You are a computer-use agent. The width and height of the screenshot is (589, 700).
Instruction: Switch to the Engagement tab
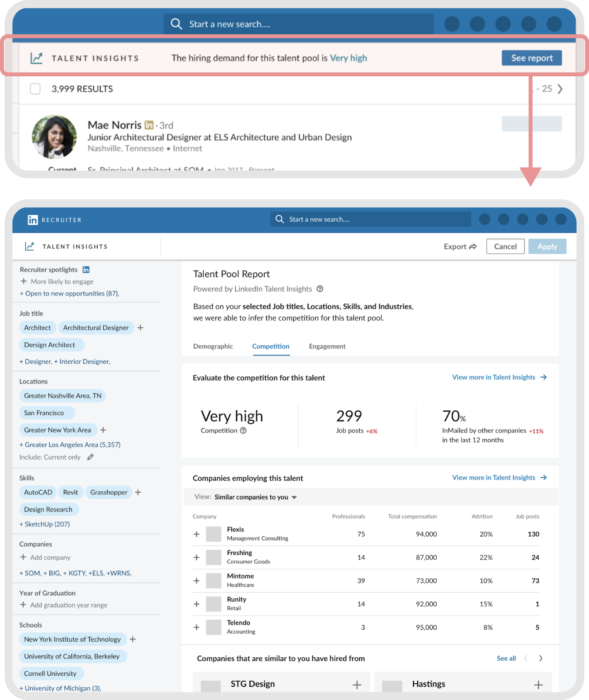(327, 346)
